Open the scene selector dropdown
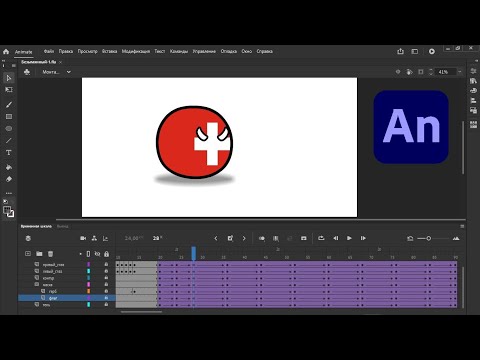Image resolution: width=480 pixels, height=360 pixels. [x=57, y=72]
